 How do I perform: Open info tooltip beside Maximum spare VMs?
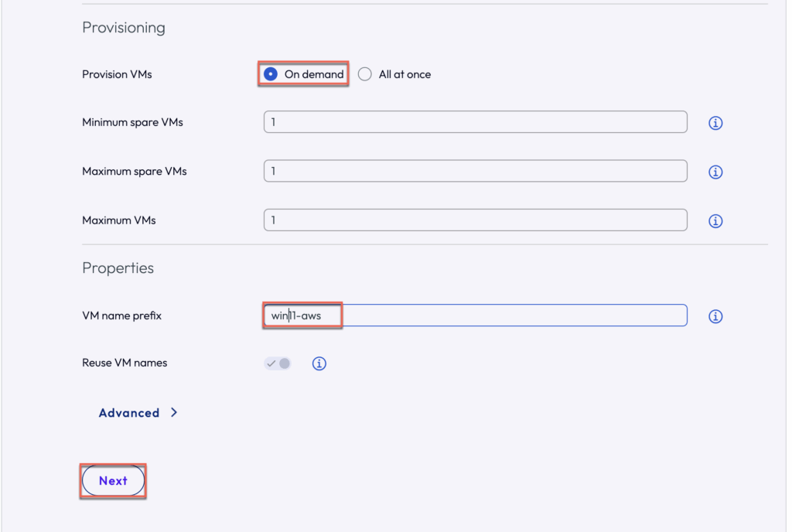pyautogui.click(x=715, y=172)
